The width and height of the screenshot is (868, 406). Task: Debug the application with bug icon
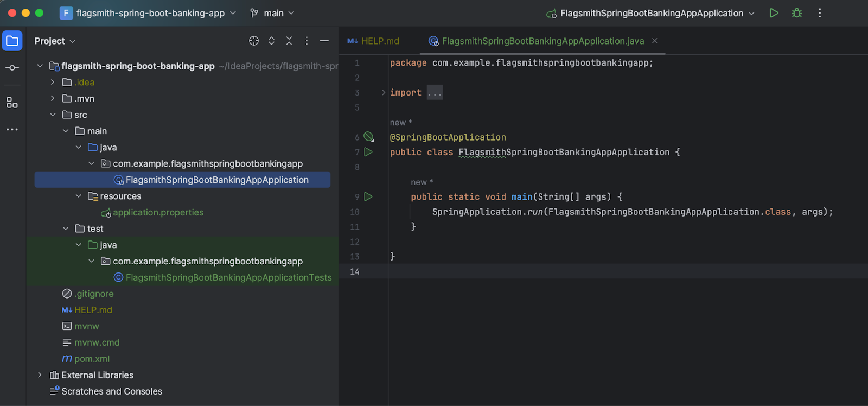tap(797, 13)
